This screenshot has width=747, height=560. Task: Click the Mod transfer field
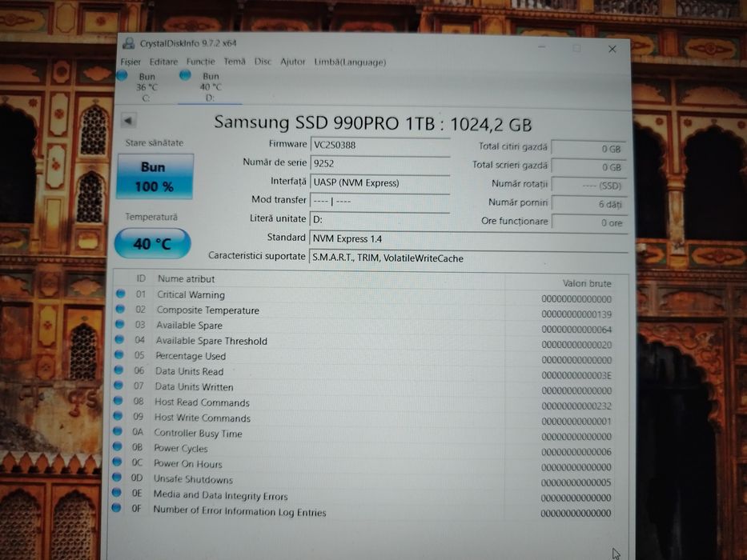tap(380, 201)
